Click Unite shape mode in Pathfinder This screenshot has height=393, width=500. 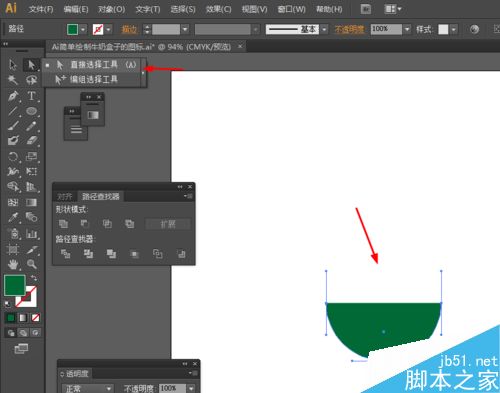click(63, 224)
